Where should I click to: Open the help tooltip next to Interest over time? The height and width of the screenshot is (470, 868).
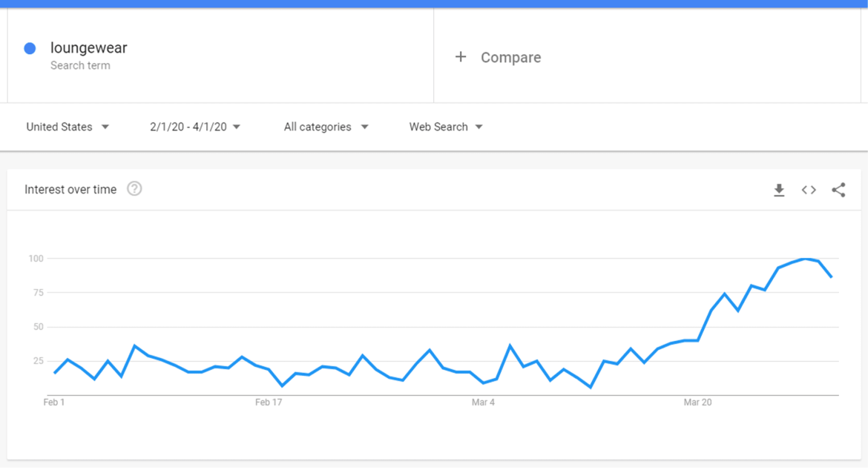pos(134,189)
